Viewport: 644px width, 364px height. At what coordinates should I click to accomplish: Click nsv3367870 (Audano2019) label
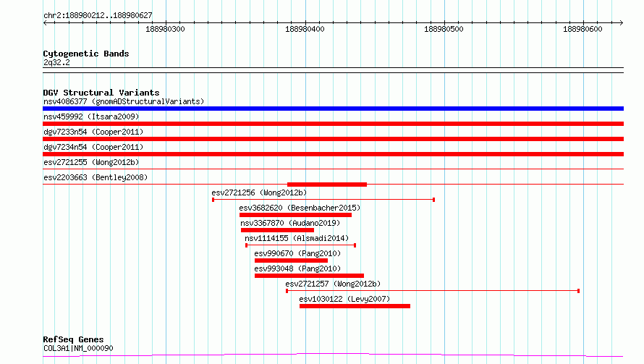point(290,223)
